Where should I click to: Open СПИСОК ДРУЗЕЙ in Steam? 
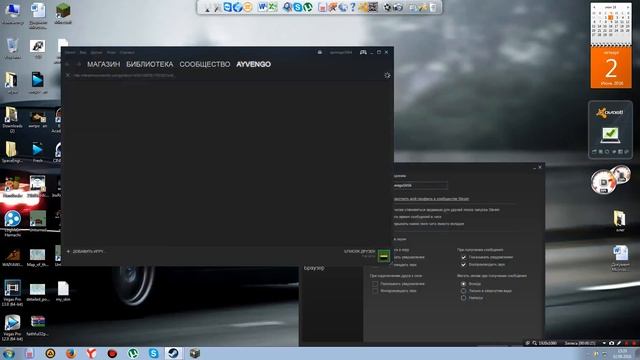[359, 251]
